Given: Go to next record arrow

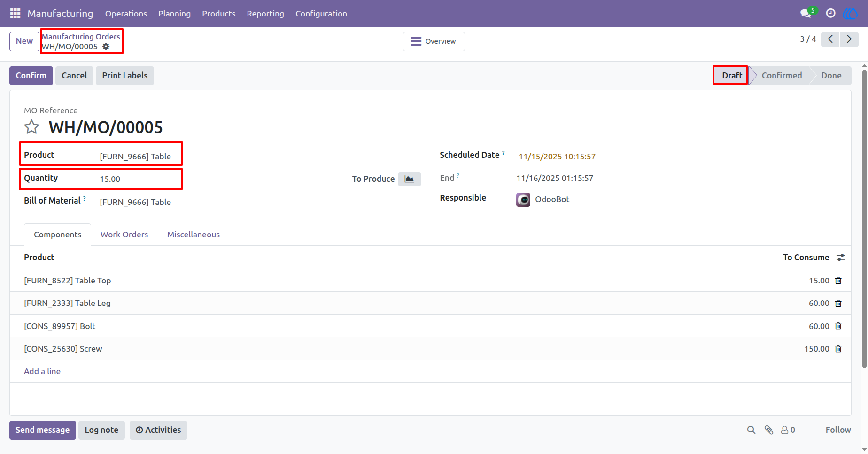Looking at the screenshot, I should (x=849, y=39).
